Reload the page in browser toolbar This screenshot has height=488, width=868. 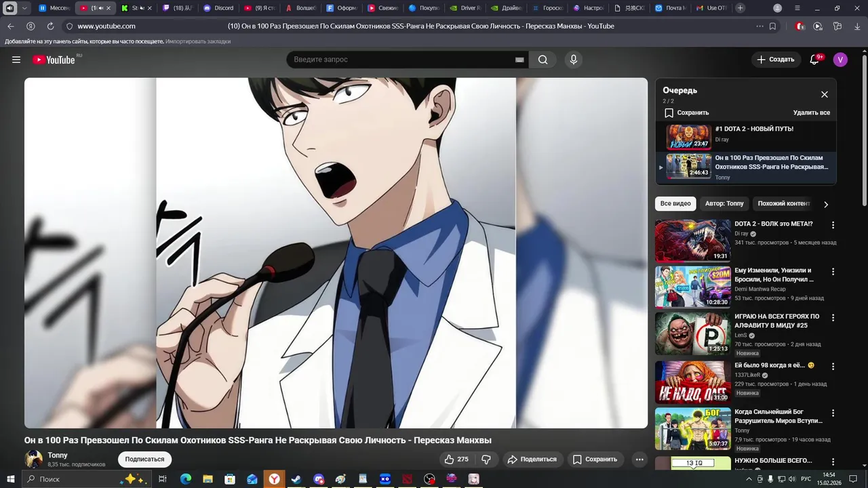tap(50, 26)
